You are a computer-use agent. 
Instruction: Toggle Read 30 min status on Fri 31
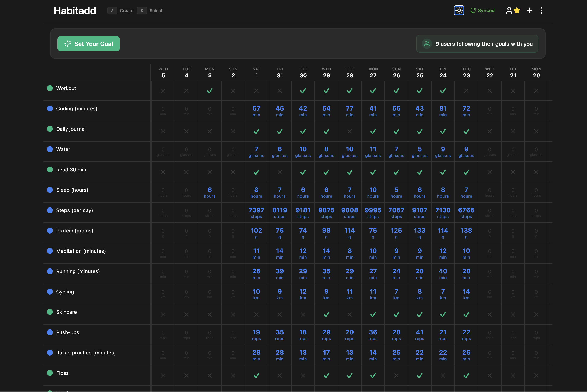280,172
